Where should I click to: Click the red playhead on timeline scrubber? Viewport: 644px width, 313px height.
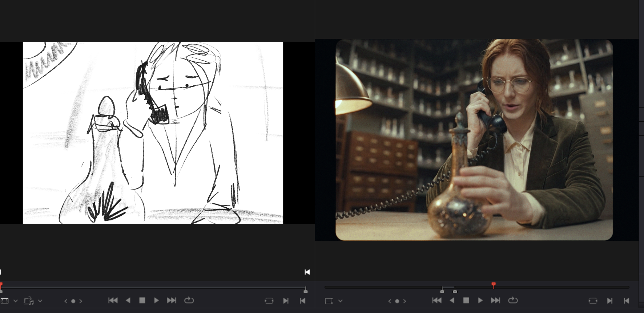click(x=494, y=285)
